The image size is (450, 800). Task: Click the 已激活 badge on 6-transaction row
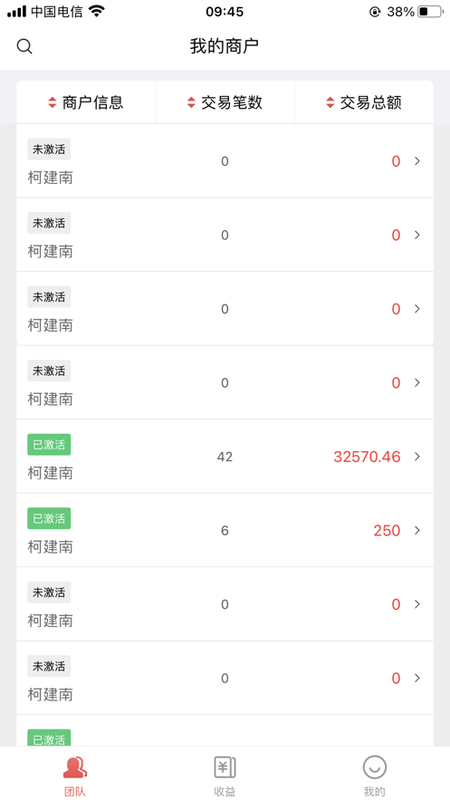tap(49, 518)
